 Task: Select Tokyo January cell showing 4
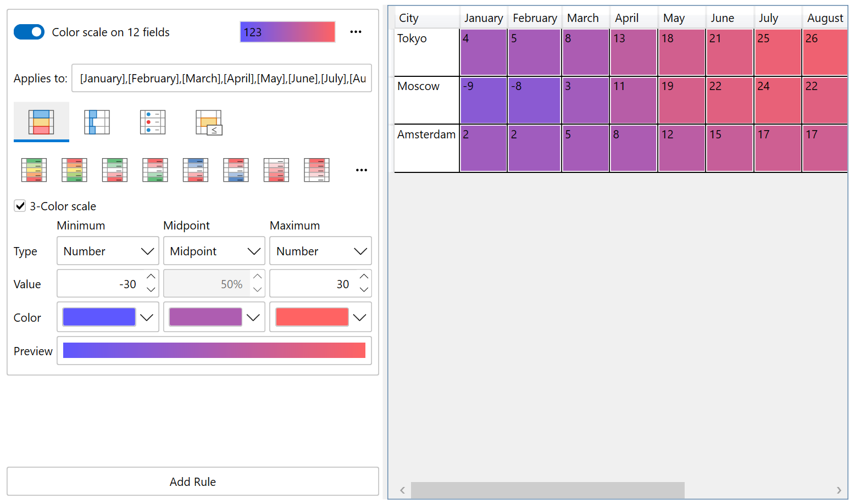(484, 52)
